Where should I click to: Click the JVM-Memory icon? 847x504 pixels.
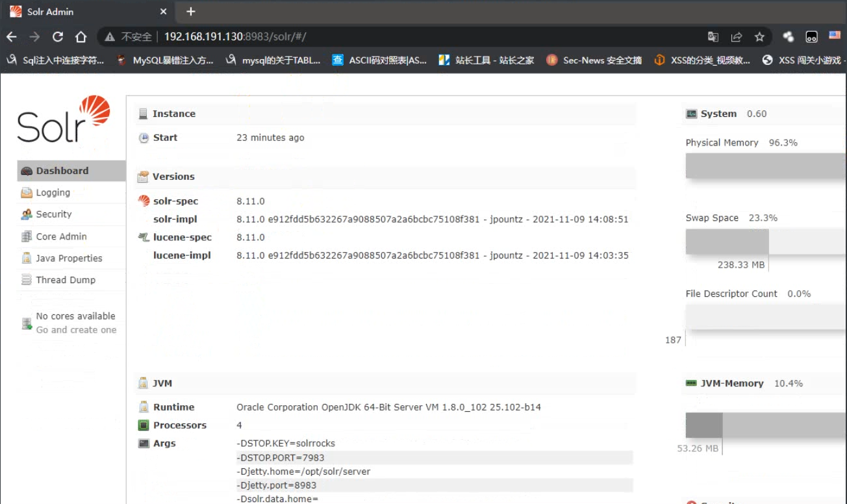[691, 383]
